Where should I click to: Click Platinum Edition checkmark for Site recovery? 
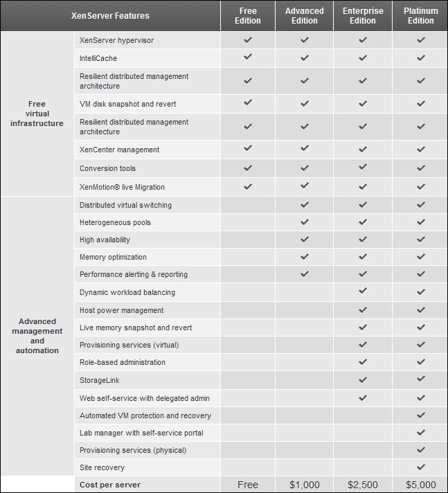[420, 467]
